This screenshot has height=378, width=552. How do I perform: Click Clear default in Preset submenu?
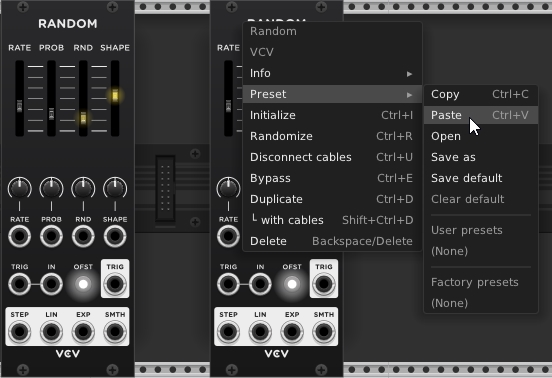tap(481, 199)
